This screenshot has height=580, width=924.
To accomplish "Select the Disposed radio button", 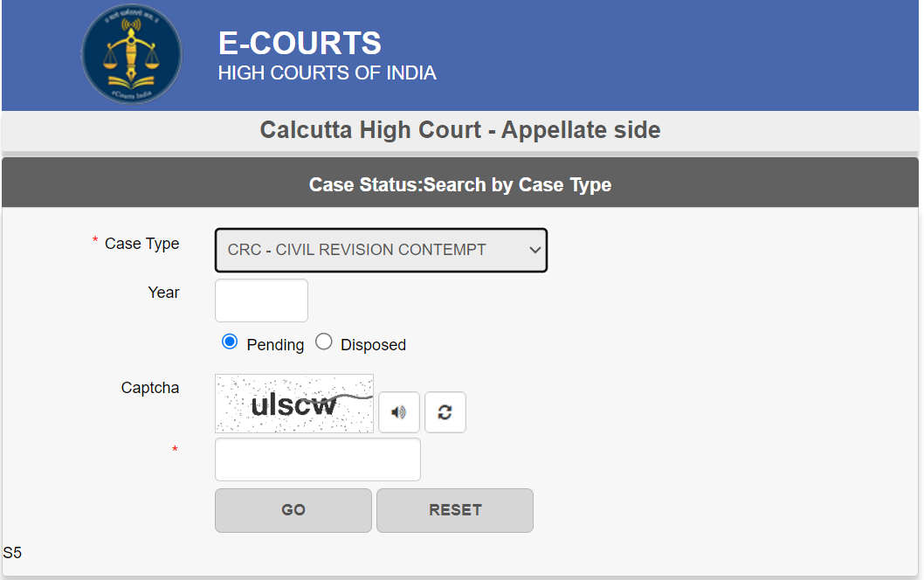I will [323, 342].
